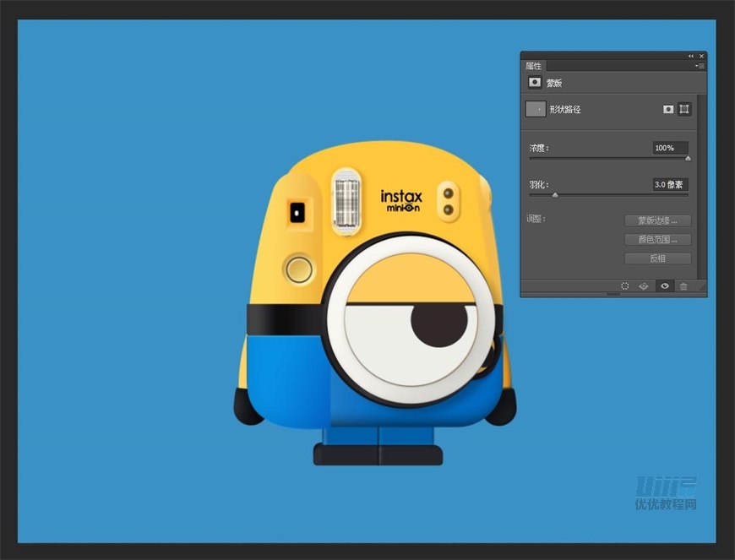Open the 颜色范围... dialog

pos(658,240)
